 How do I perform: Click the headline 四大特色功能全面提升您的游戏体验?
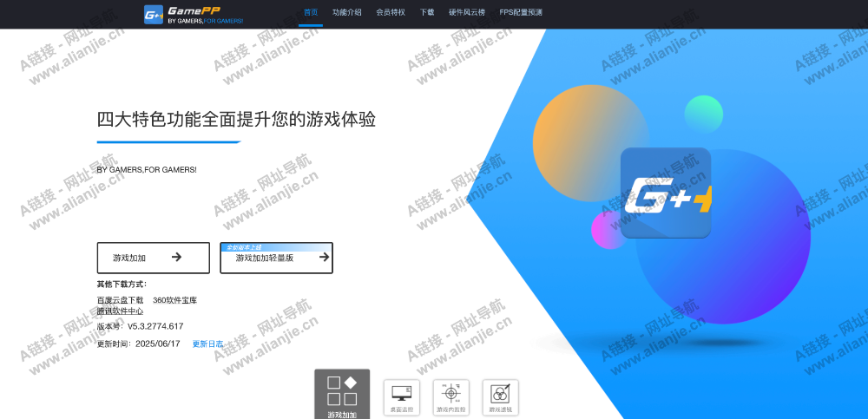click(x=236, y=120)
